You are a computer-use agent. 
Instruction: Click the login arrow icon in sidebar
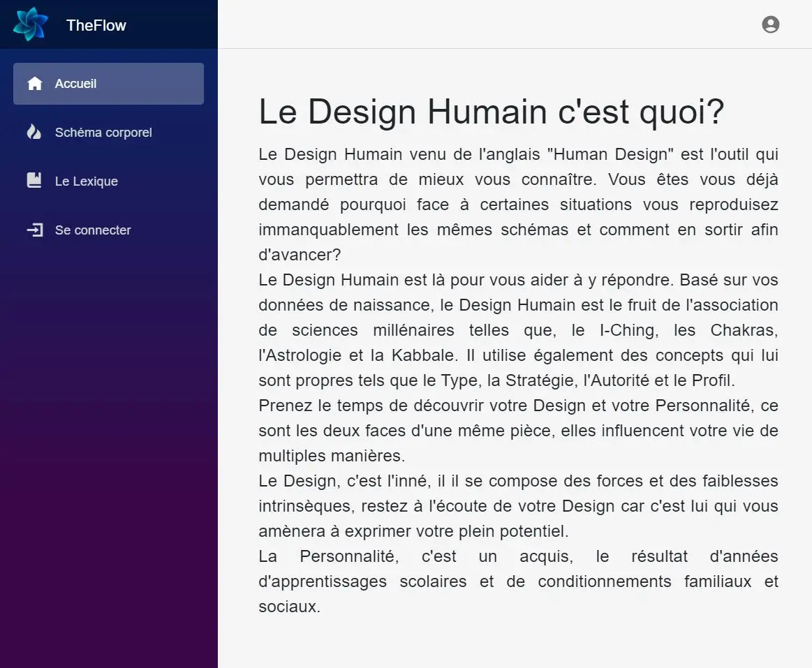34,230
